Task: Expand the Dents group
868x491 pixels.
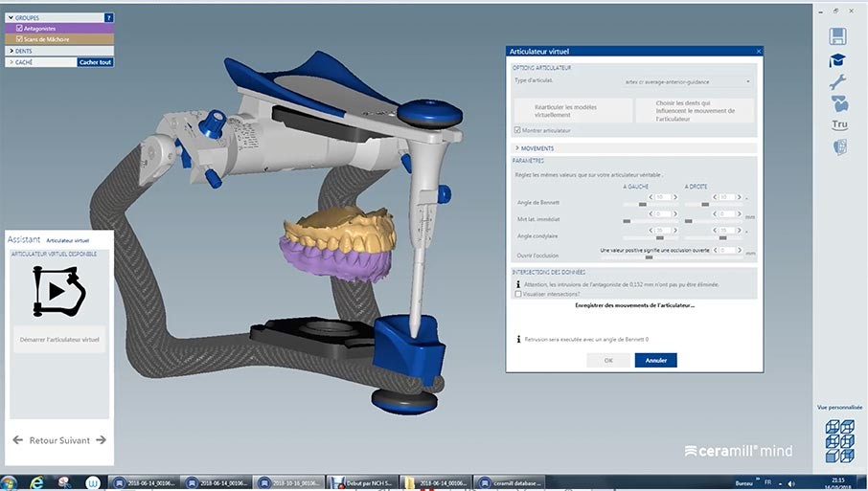Action: click(x=11, y=51)
